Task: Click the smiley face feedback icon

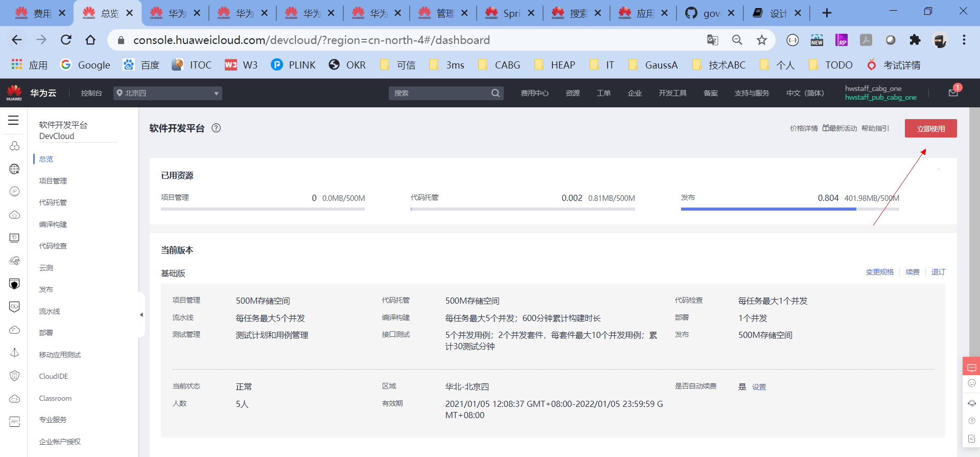Action: [x=971, y=383]
